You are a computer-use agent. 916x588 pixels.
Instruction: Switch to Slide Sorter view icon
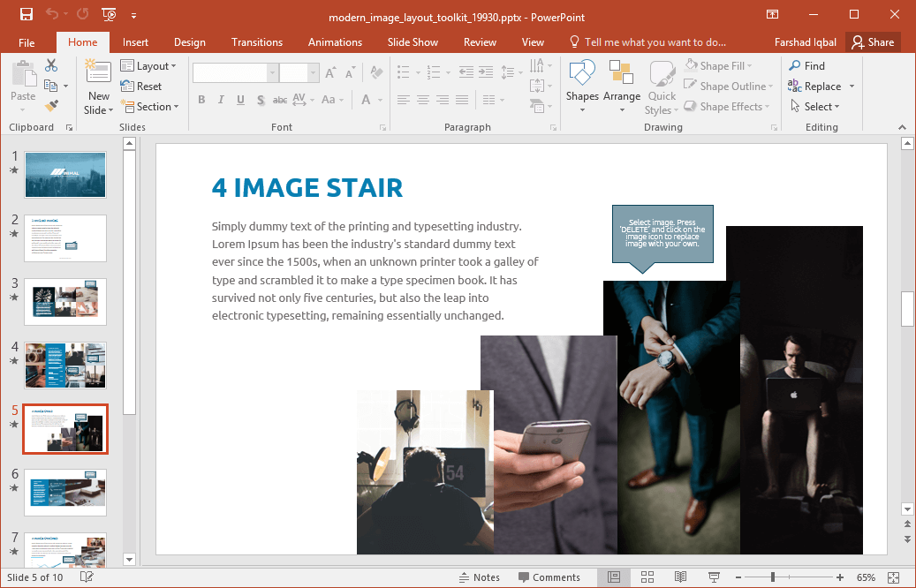tap(648, 577)
